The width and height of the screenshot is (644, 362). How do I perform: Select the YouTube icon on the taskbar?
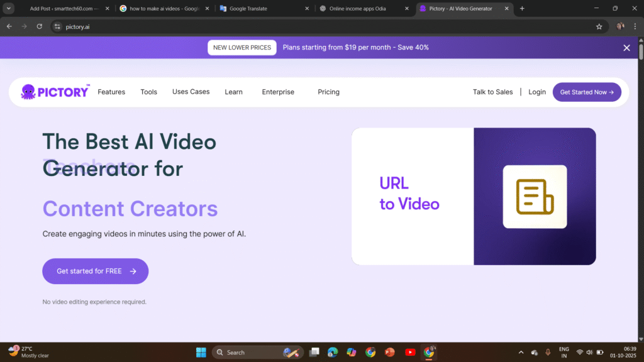[x=410, y=352]
